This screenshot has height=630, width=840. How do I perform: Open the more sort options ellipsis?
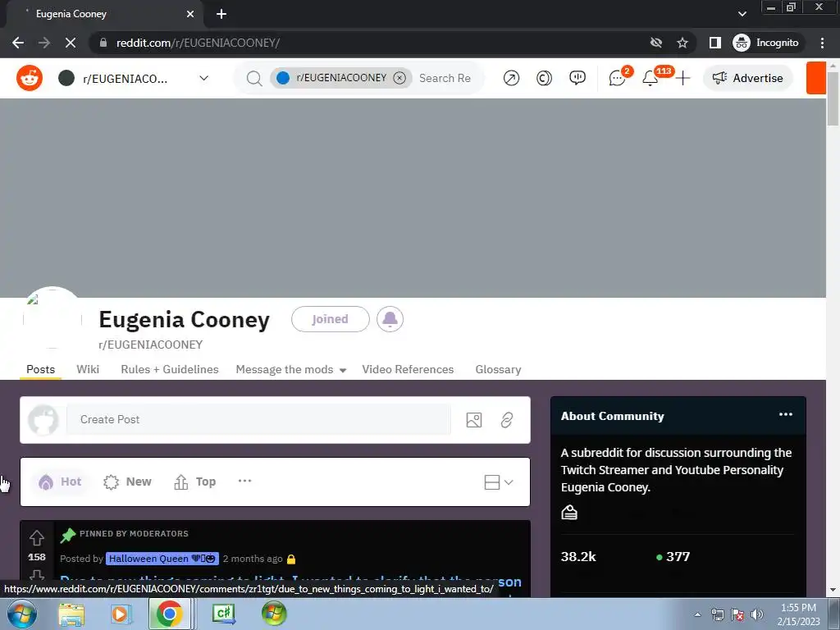pos(244,481)
